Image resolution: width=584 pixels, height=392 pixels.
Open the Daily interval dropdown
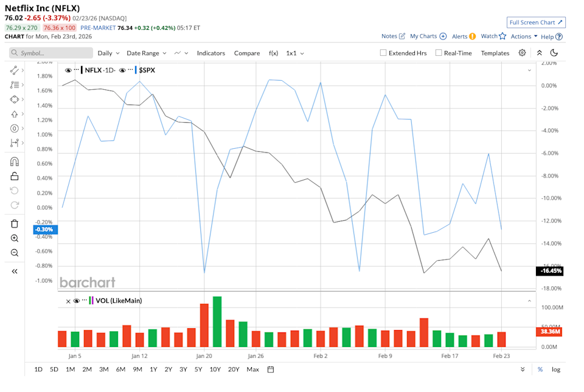click(108, 53)
